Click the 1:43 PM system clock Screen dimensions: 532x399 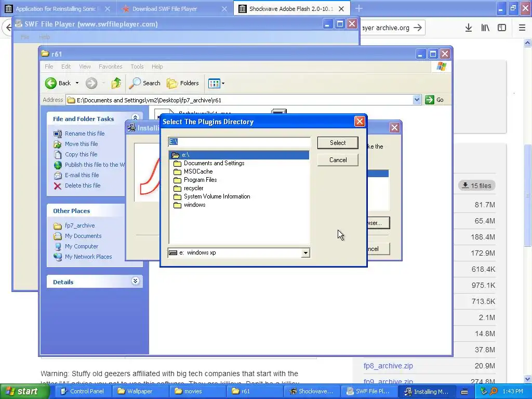tap(513, 392)
